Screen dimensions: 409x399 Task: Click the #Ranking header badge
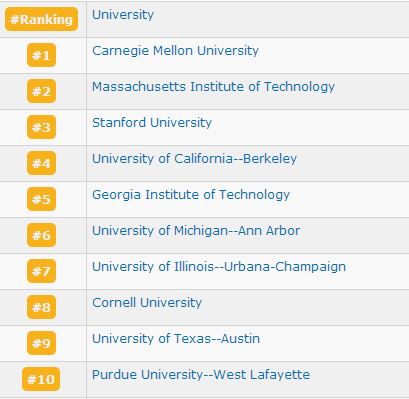coord(41,19)
